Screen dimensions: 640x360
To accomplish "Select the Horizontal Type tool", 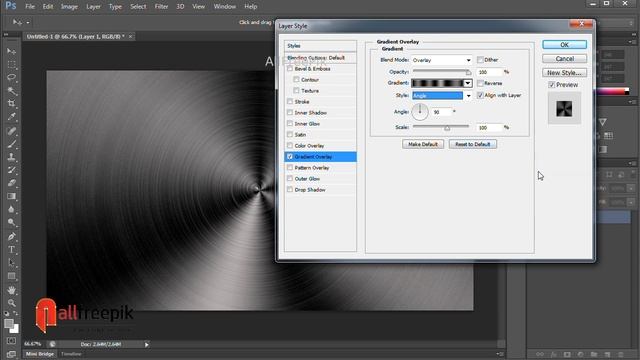I will coord(11,249).
